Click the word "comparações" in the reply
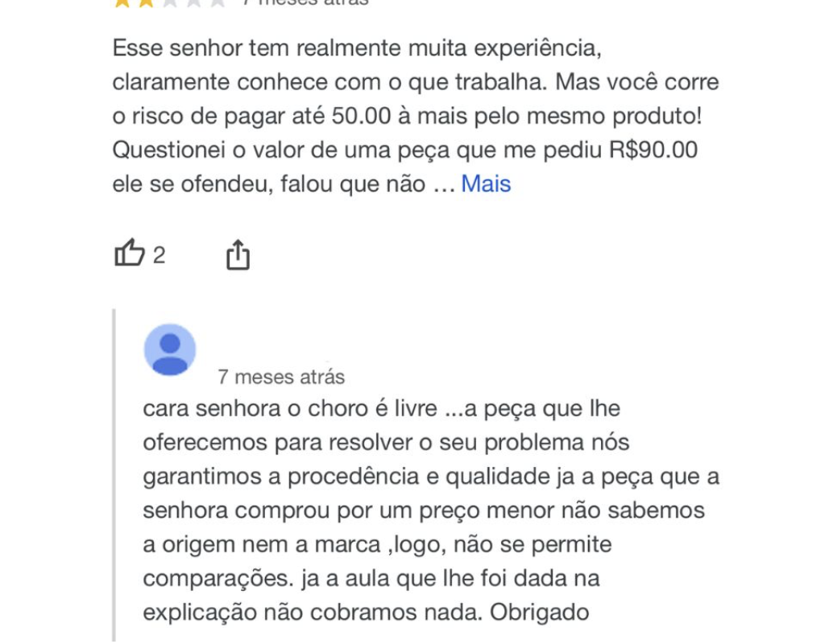This screenshot has height=644, width=833. coord(212,578)
